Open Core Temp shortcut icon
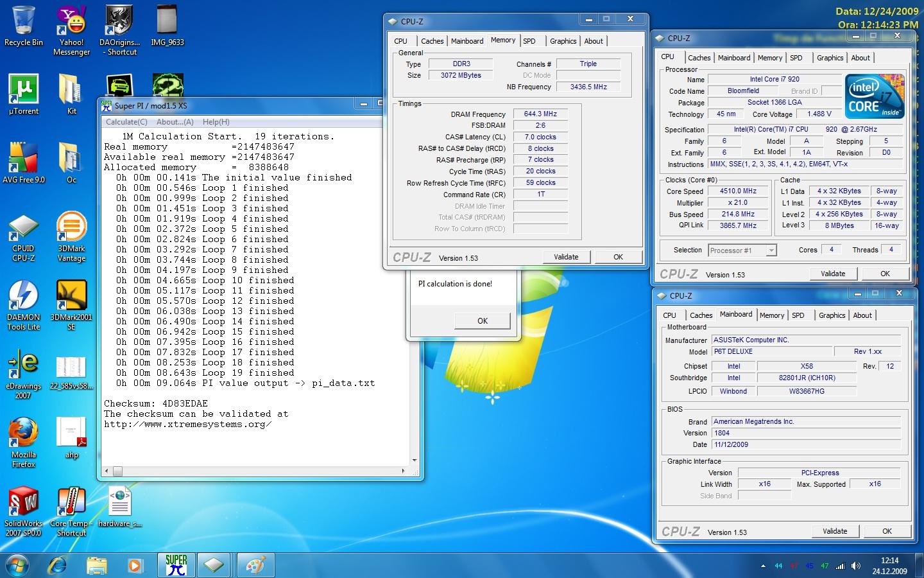This screenshot has height=578, width=924. point(71,512)
